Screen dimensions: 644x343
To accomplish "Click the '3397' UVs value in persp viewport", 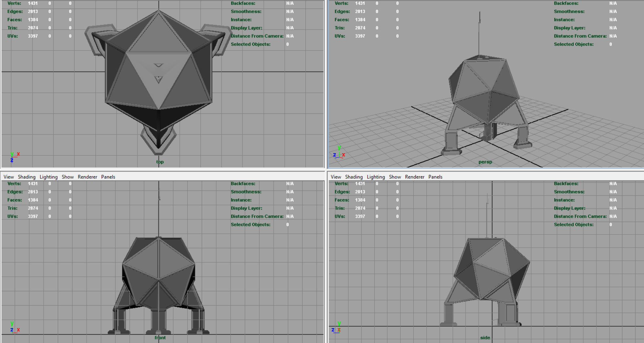I will coord(360,36).
